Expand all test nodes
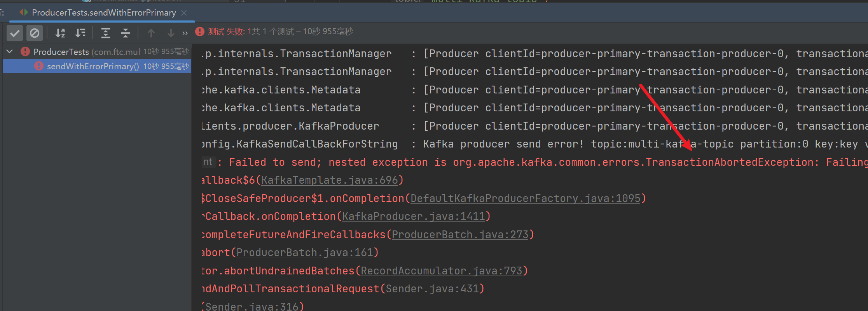The image size is (868, 311). coord(105,33)
